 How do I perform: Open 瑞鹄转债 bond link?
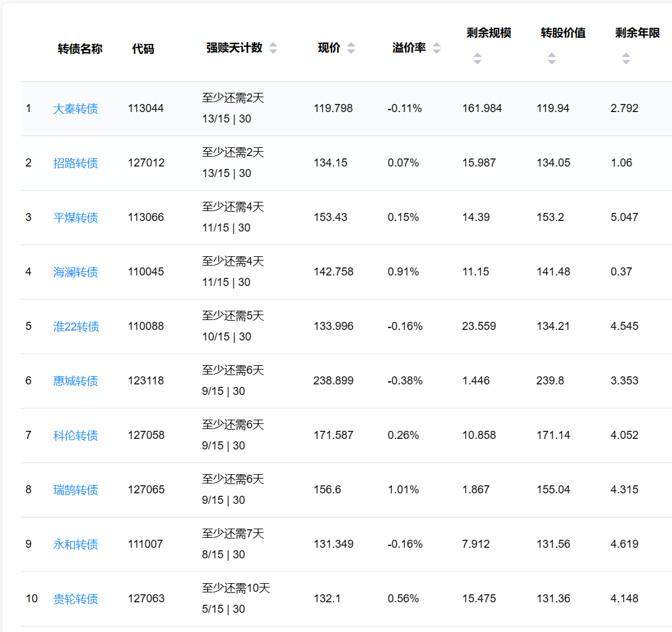coord(76,490)
